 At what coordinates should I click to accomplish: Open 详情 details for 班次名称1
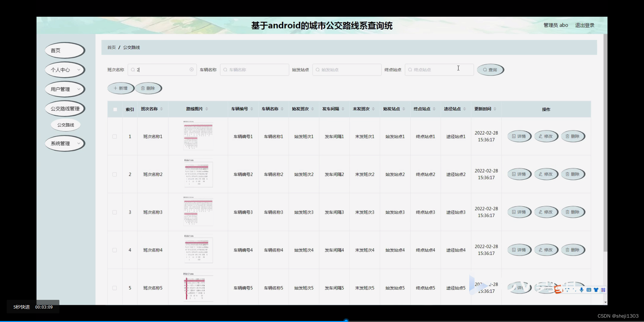tap(519, 136)
